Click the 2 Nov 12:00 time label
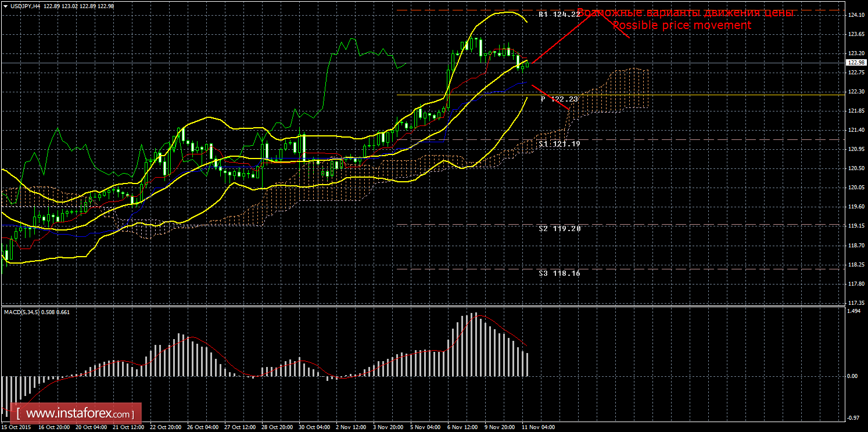 pos(352,427)
